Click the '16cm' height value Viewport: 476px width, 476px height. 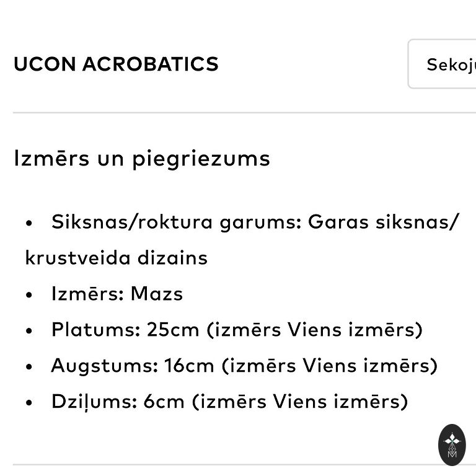pos(189,366)
